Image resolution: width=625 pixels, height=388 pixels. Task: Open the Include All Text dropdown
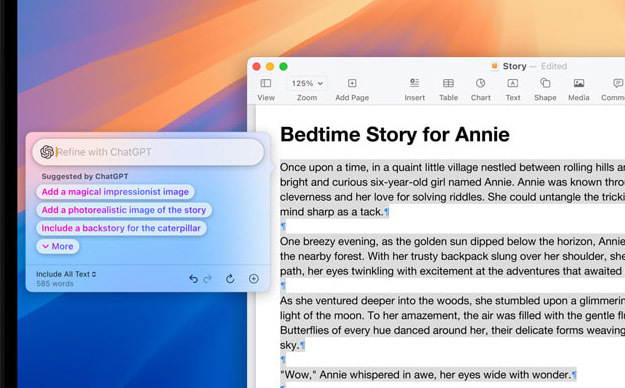(66, 274)
